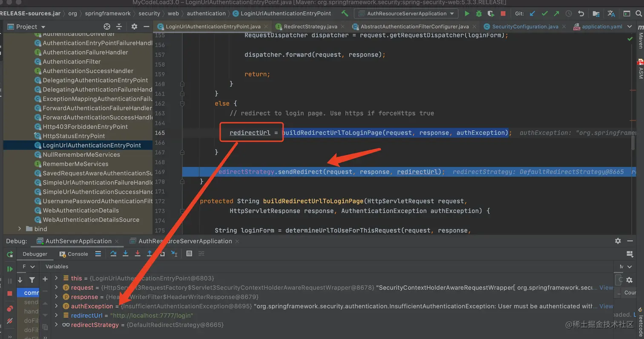Select WebAuthenticationDetails in the Project tree
Screen dimensions: 644x339
(81, 210)
